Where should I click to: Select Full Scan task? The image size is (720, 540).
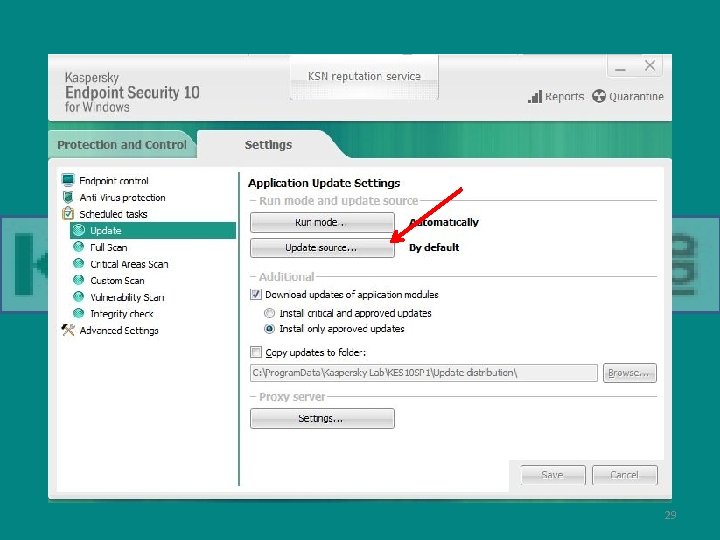pos(109,248)
